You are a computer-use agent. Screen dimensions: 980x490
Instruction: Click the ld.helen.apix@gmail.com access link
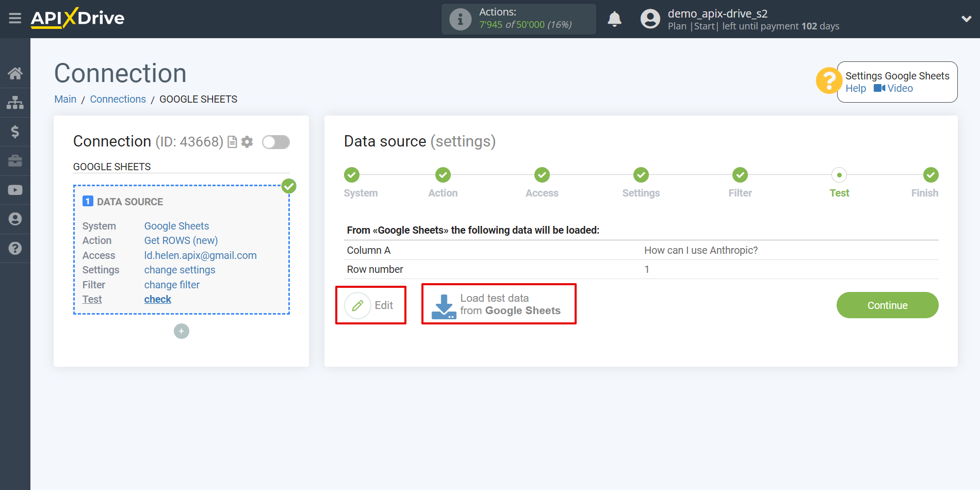(x=200, y=255)
